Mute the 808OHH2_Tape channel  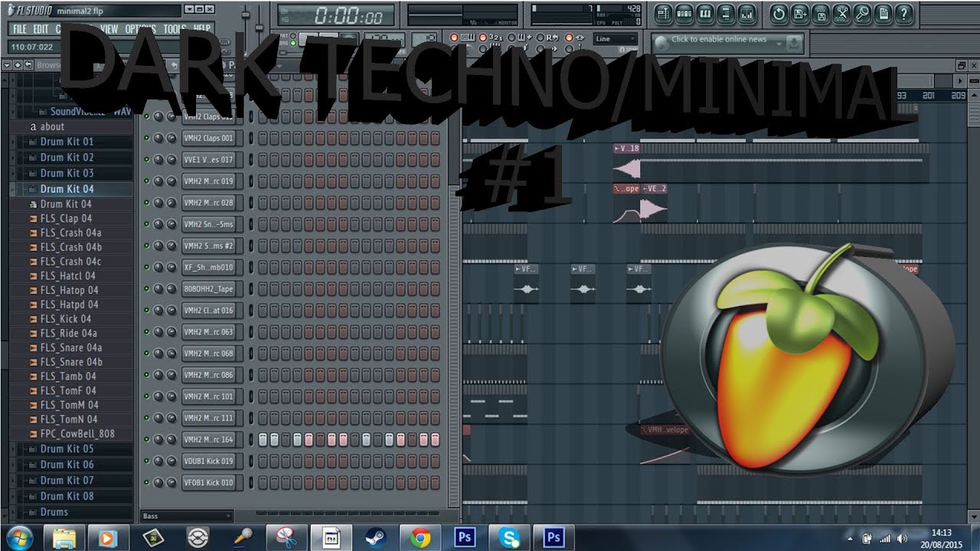point(146,289)
